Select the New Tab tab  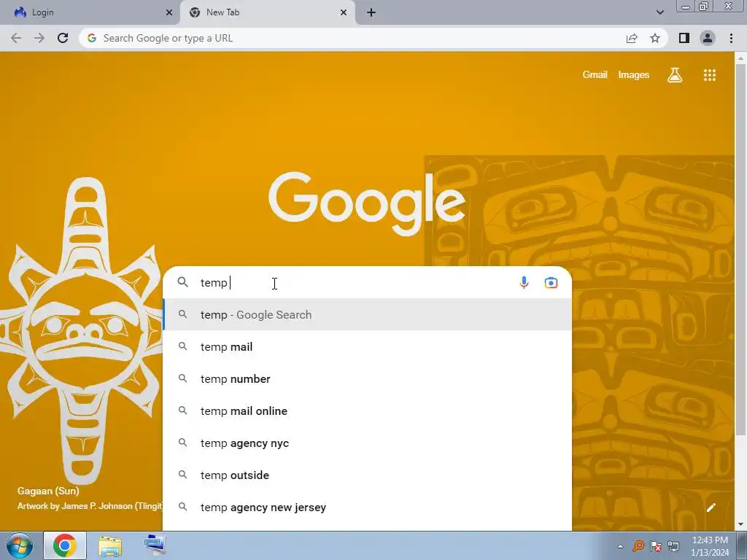coord(267,12)
